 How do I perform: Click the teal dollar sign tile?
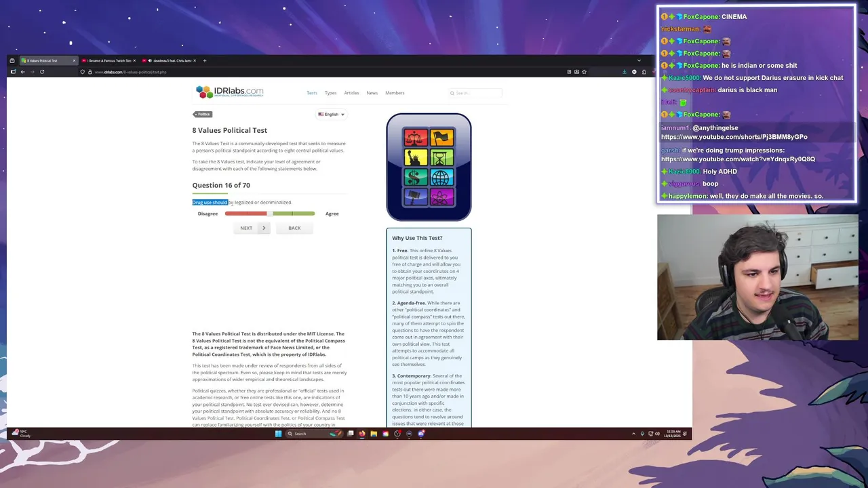point(416,178)
